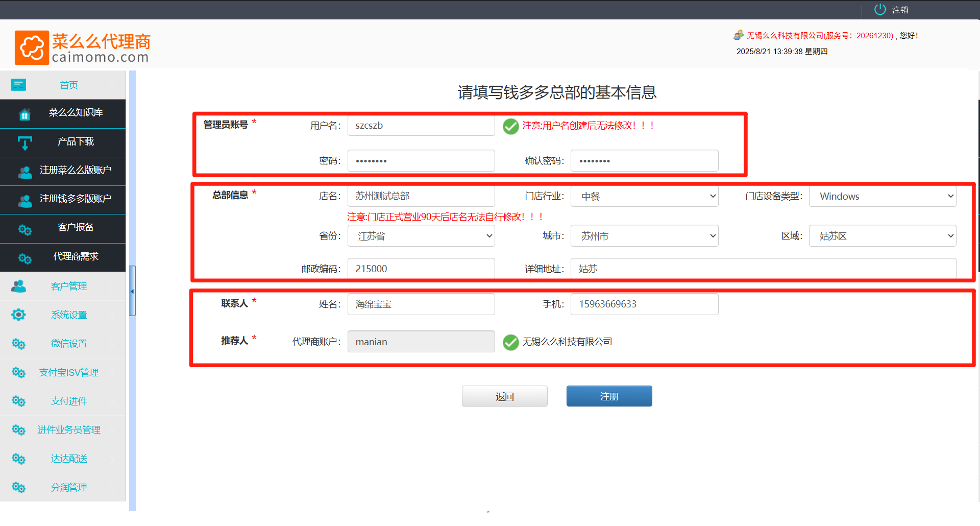The width and height of the screenshot is (980, 526).
Task: Click the 菜么么知识库 house icon
Action: click(24, 114)
